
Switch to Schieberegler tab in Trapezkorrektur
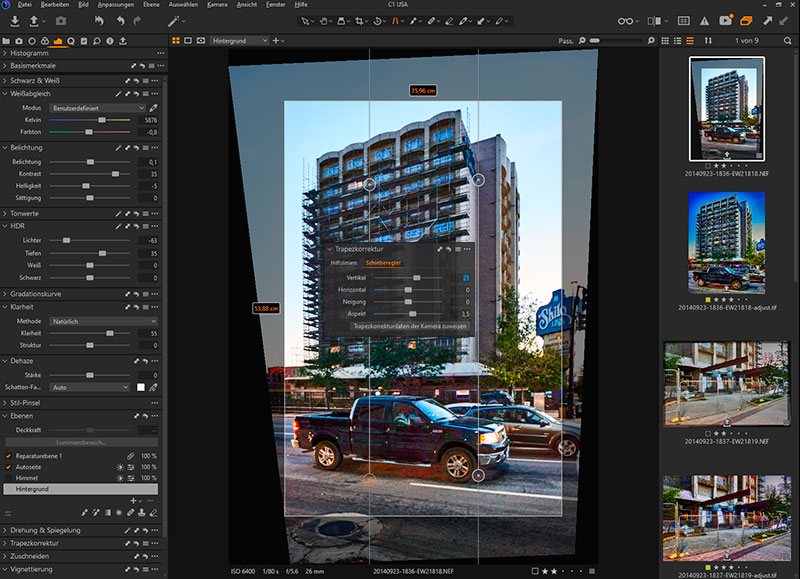click(x=383, y=263)
